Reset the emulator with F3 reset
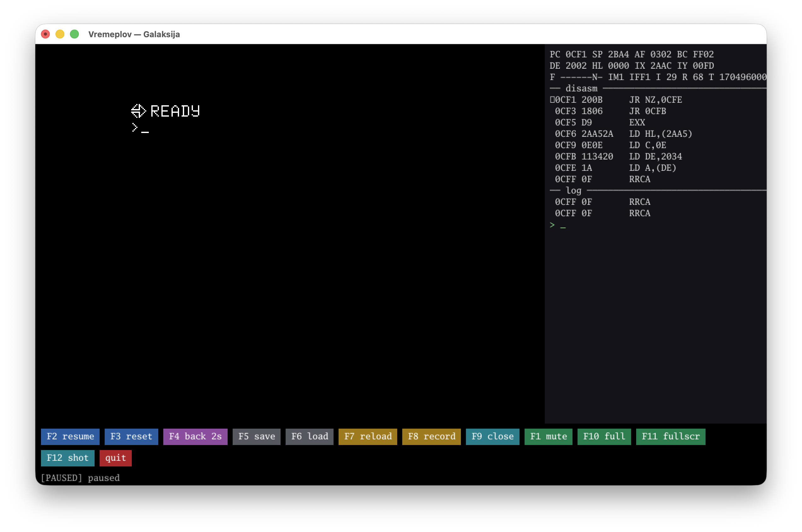 (x=131, y=436)
